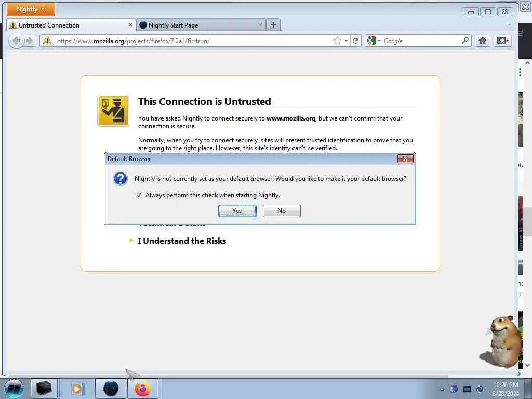Open the clock showing 10:26 PM
The image size is (532, 399).
pos(506,389)
